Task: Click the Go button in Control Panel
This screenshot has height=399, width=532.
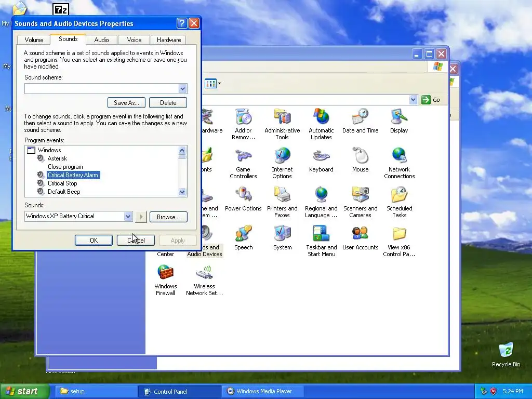Action: pos(431,100)
